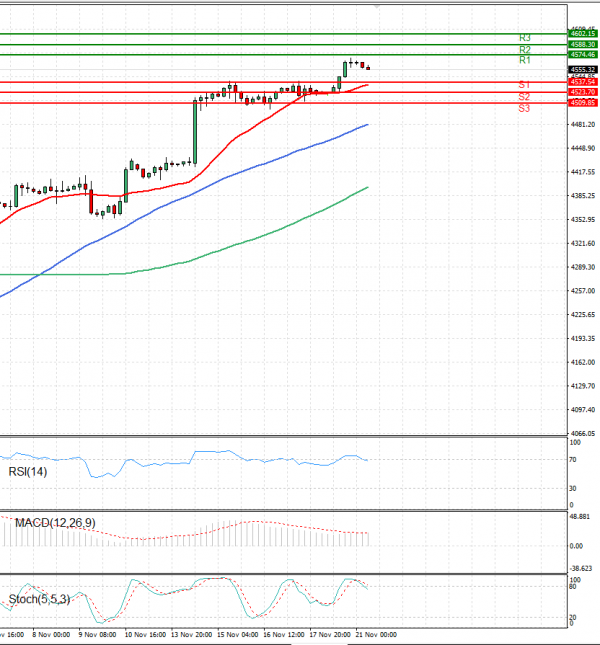
Task: Click the 4537.54 red price tag
Action: (583, 82)
